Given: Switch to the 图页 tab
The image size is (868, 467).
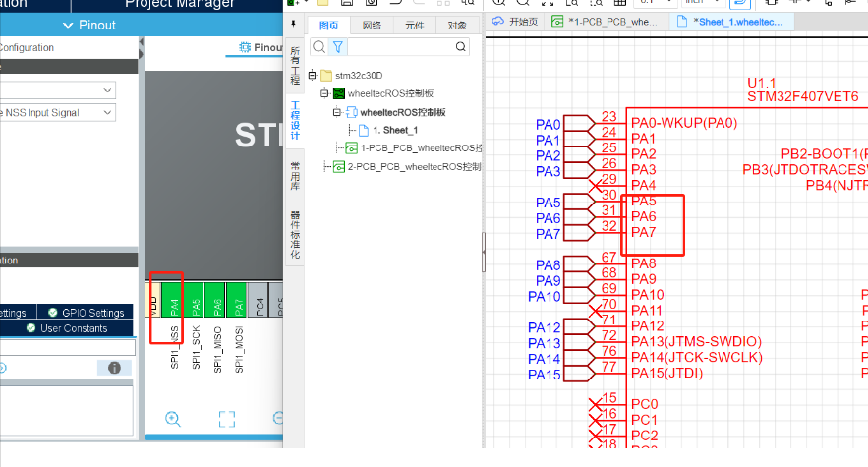Looking at the screenshot, I should (x=329, y=26).
